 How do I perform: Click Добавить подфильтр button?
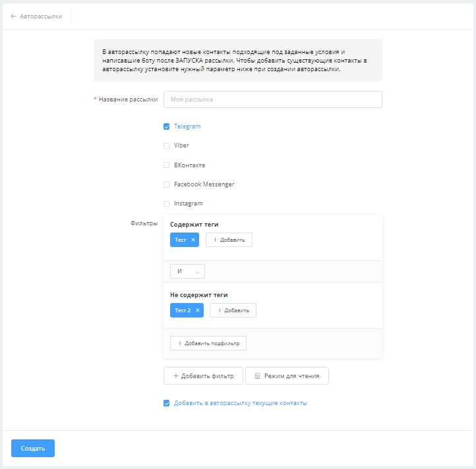pos(208,343)
